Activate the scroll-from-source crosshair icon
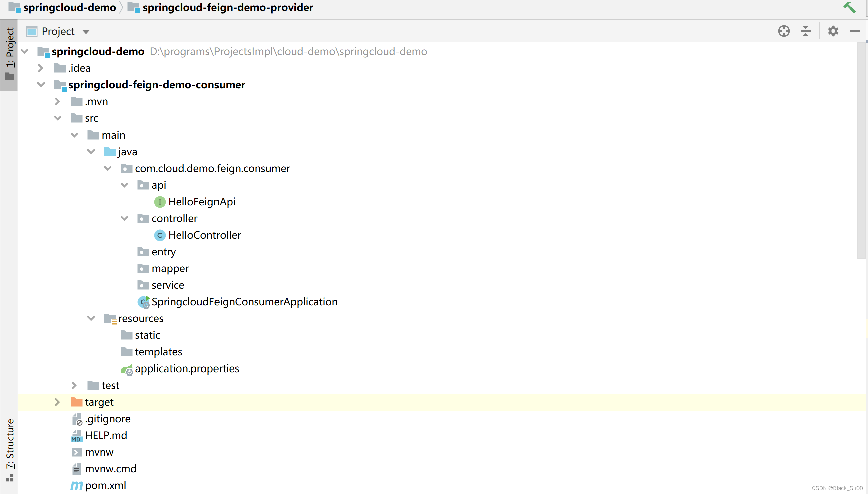This screenshot has height=494, width=868. pos(784,31)
